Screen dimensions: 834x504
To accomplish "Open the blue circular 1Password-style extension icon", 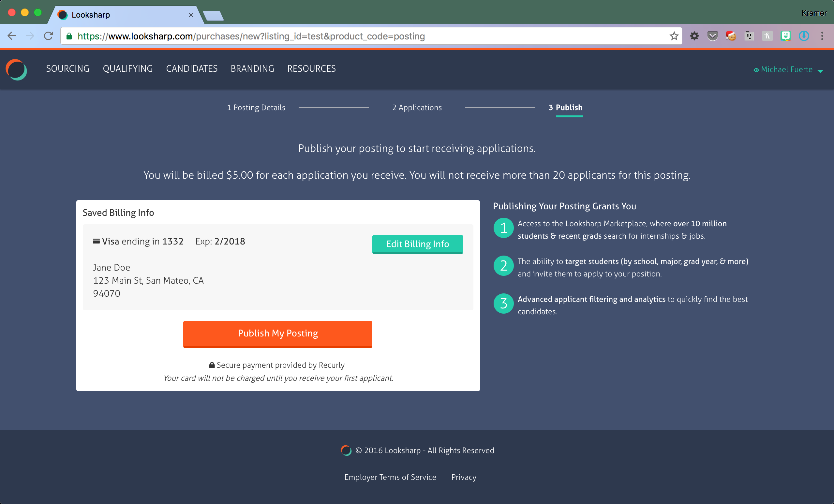I will pyautogui.click(x=804, y=36).
